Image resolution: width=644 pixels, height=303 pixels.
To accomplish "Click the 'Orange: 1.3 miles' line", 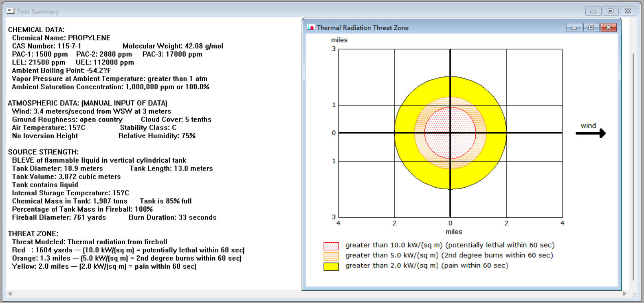I will coord(127,258).
